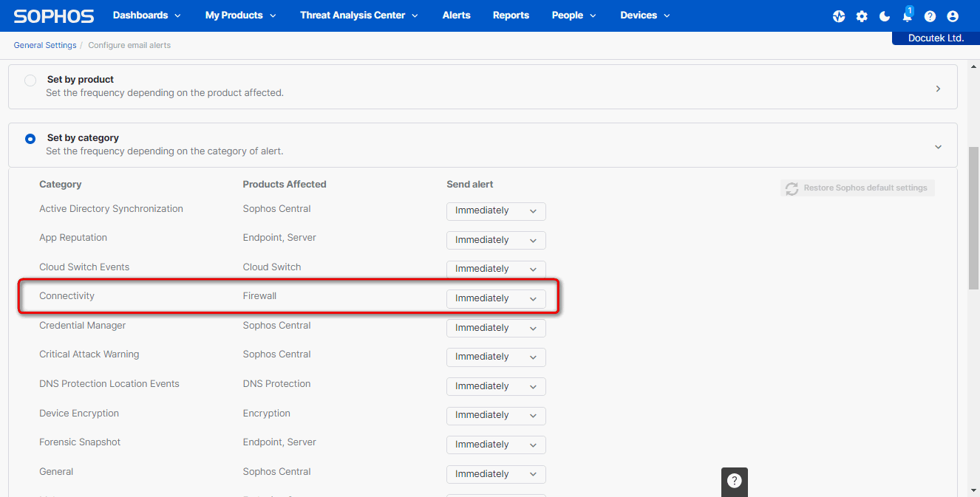Click the floating help widget button
The width and height of the screenshot is (980, 497).
(x=734, y=481)
